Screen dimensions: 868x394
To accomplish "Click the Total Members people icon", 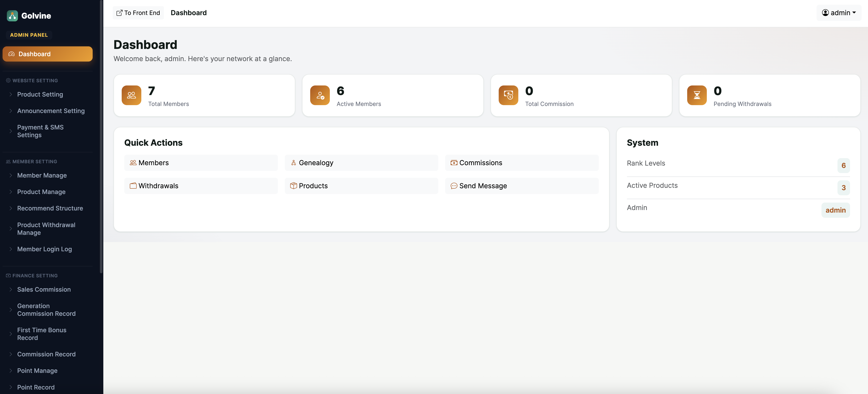I will 132,95.
